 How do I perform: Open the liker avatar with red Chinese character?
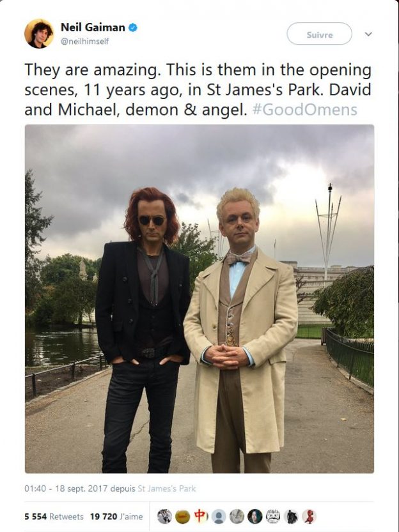(x=201, y=516)
